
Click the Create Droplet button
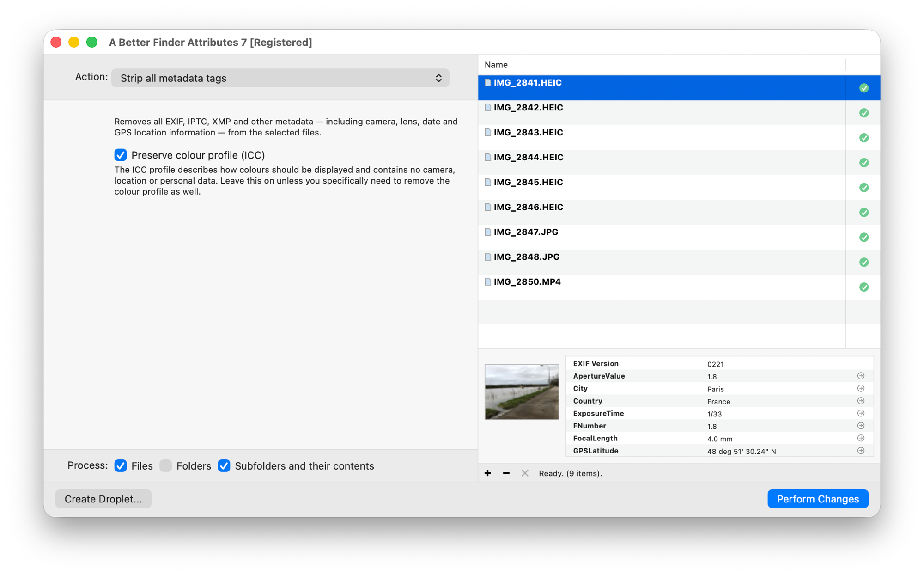[x=103, y=499]
